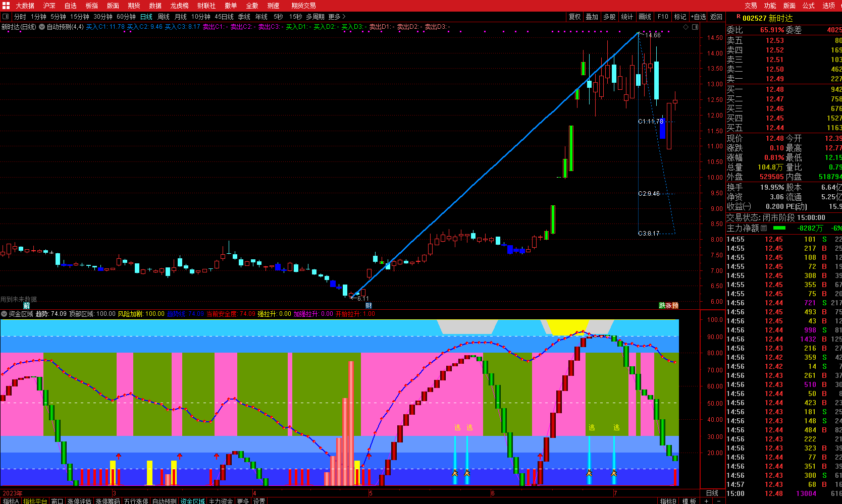
Task: Click the 叠加 button
Action: pos(592,17)
